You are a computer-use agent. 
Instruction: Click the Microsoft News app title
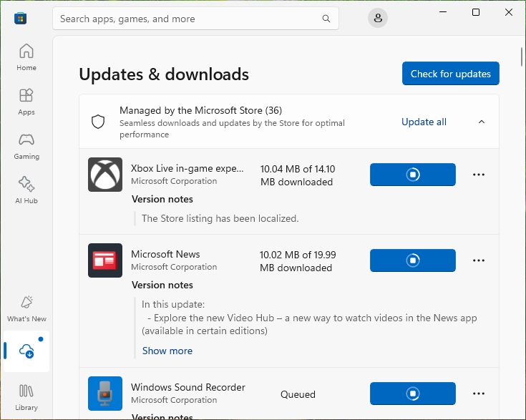(165, 254)
